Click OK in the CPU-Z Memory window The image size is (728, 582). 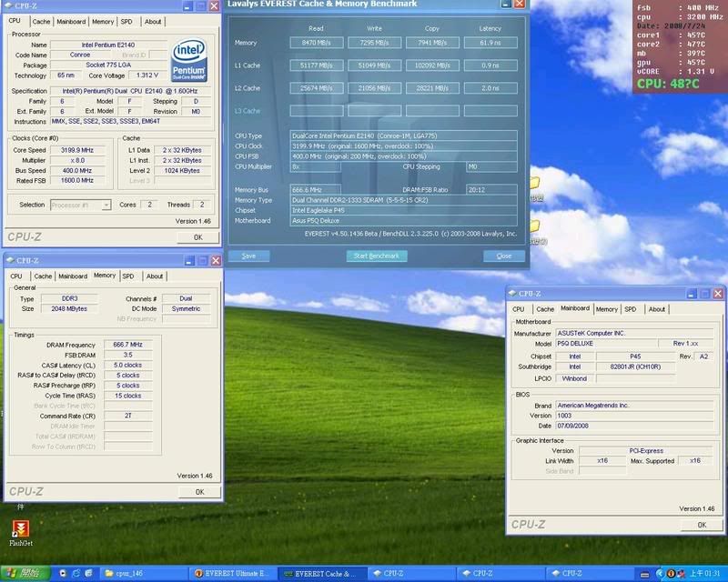point(199,492)
